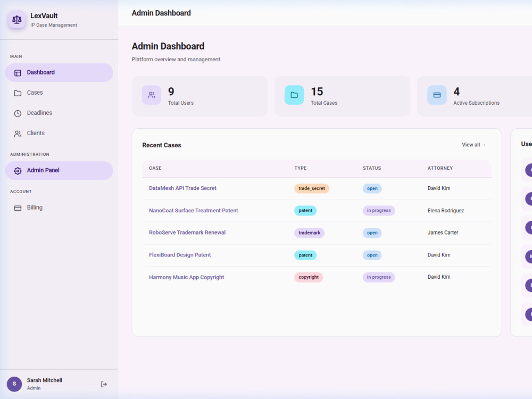Click the logout icon next to Sarah Mitchell

104,384
